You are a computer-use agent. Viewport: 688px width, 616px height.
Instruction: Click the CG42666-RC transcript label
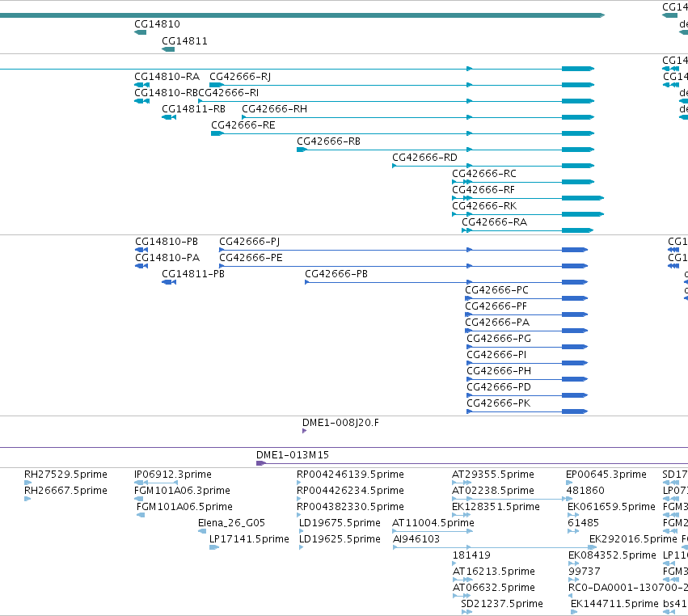[x=484, y=174]
